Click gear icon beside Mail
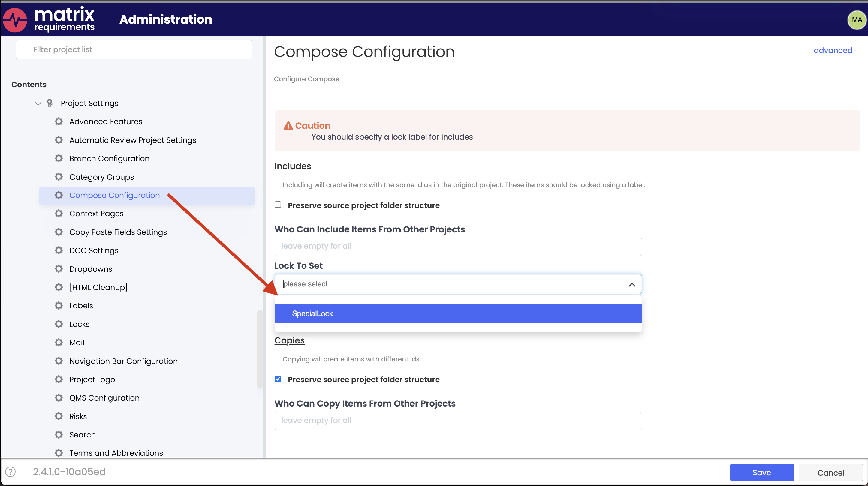Screen dimensions: 868x486 59,343
